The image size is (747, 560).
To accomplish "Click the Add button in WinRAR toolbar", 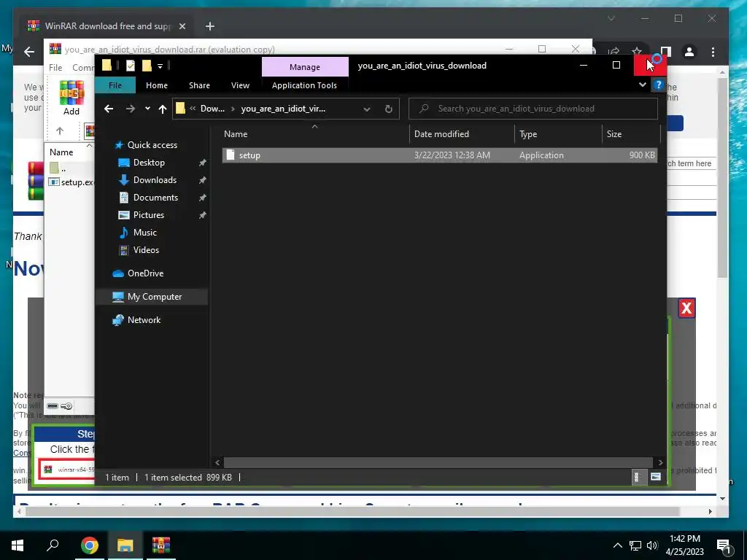I will click(x=71, y=98).
